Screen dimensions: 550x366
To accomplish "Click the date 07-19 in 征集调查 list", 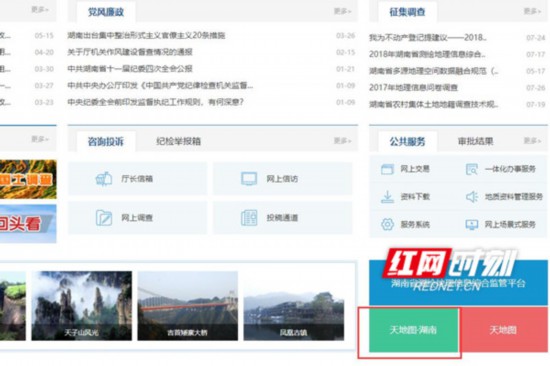I will coord(536,105).
